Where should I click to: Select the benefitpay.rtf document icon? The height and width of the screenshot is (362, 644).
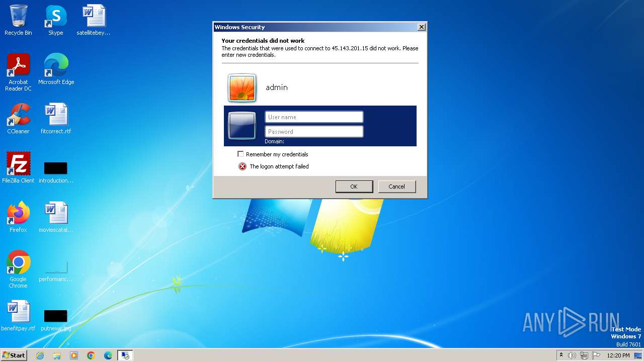[18, 316]
